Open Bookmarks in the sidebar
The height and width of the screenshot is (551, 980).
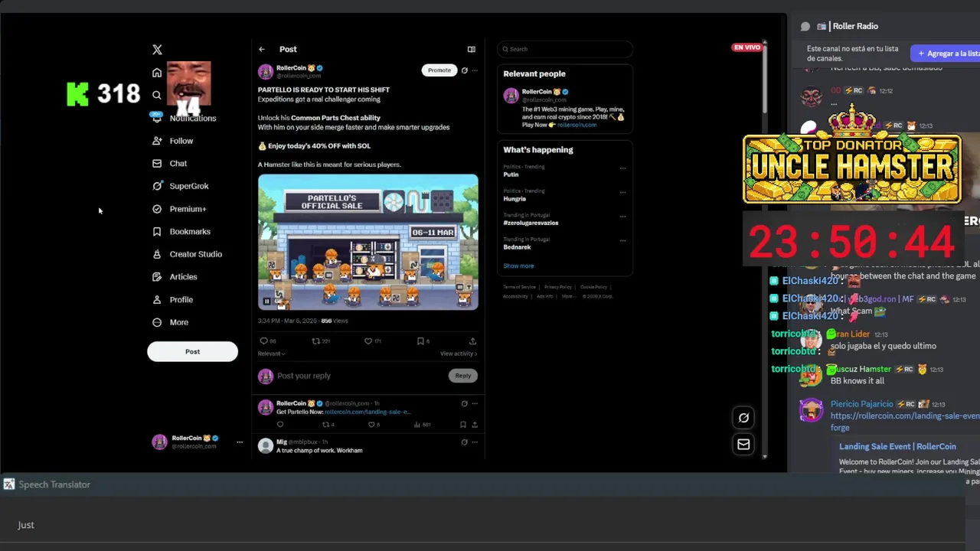pos(181,231)
